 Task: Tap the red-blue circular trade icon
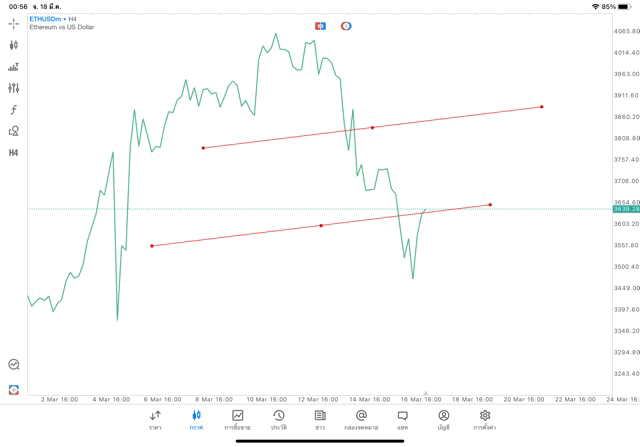(346, 26)
